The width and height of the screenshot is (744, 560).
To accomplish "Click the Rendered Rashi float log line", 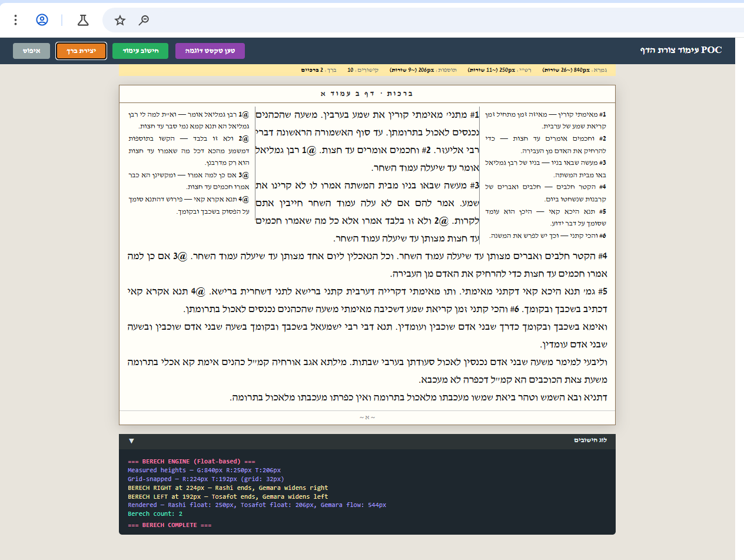I will click(257, 505).
